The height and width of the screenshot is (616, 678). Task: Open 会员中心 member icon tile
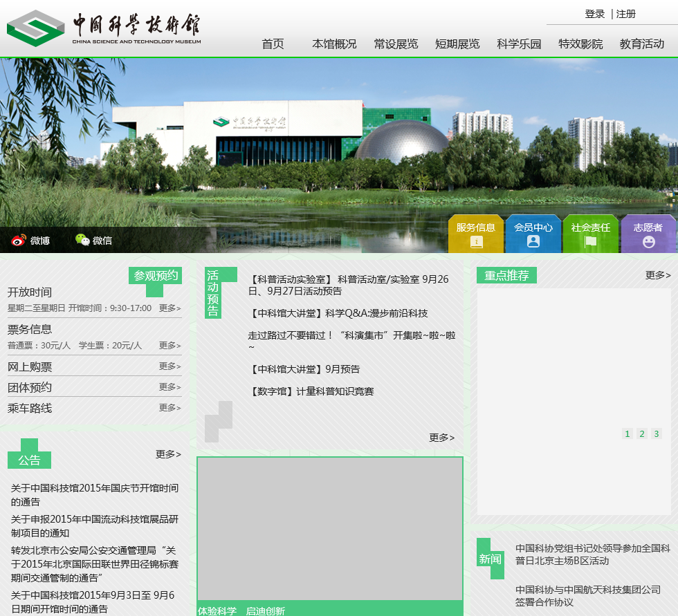pos(533,234)
